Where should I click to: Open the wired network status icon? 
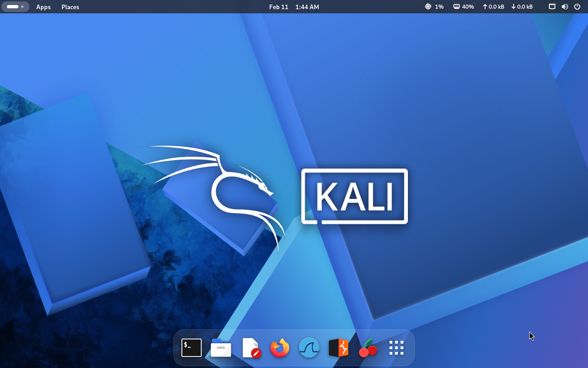tap(552, 7)
